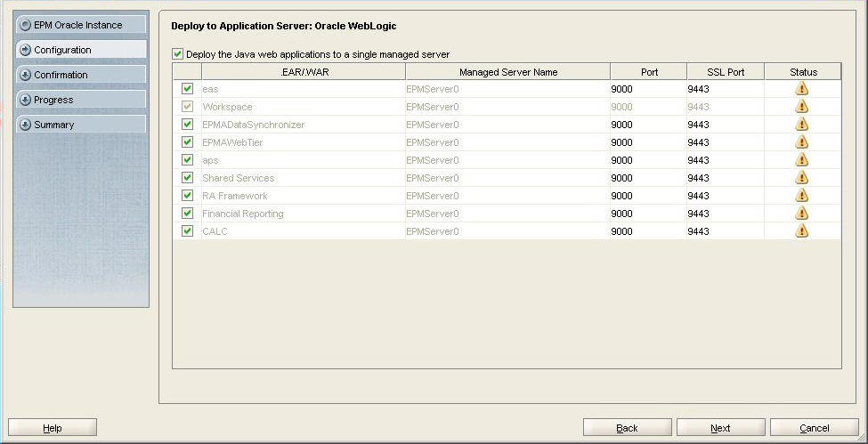Uncheck the aps deployment checkbox

[187, 159]
